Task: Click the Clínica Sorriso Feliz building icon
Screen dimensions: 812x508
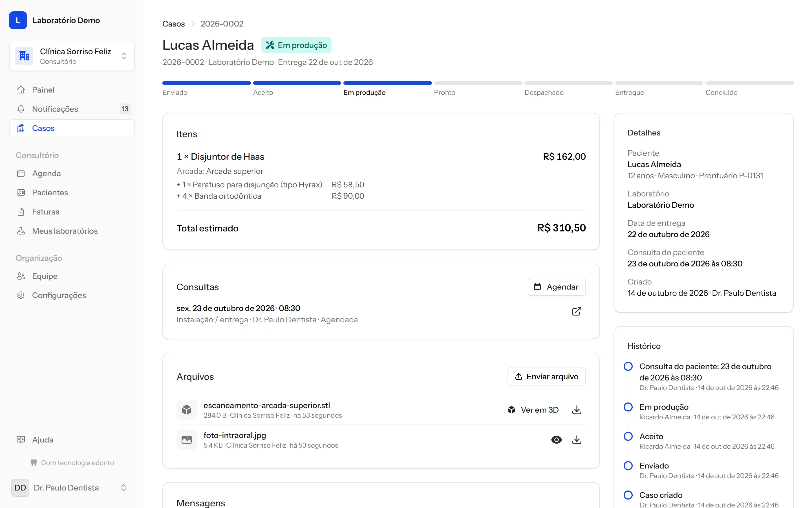Action: [x=24, y=56]
